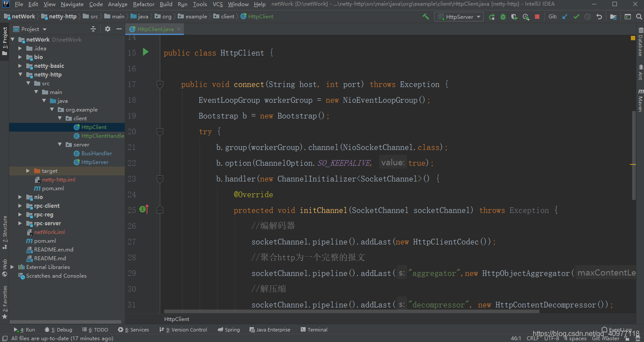The image size is (644, 342).
Task: Open the Analyze menu
Action: pos(117,4)
